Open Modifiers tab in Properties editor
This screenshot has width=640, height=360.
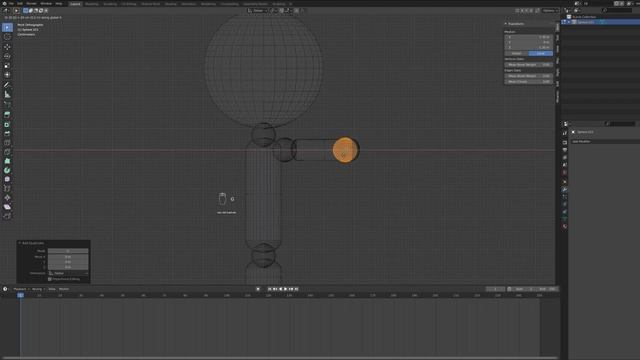click(565, 189)
